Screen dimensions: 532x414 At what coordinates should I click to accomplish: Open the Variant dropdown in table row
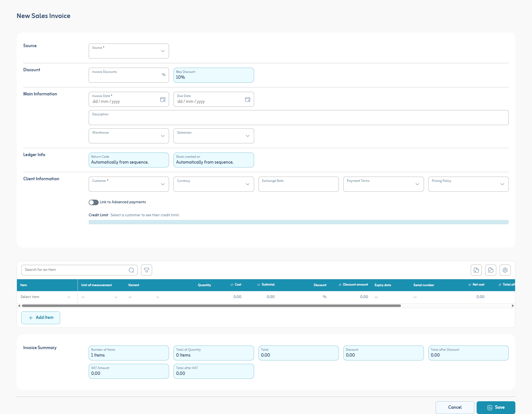click(x=144, y=297)
